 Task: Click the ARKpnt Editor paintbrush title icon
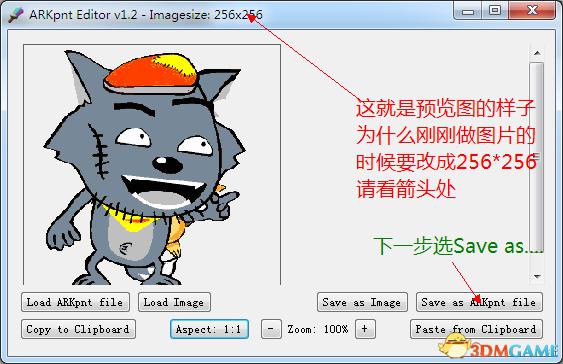(16, 15)
